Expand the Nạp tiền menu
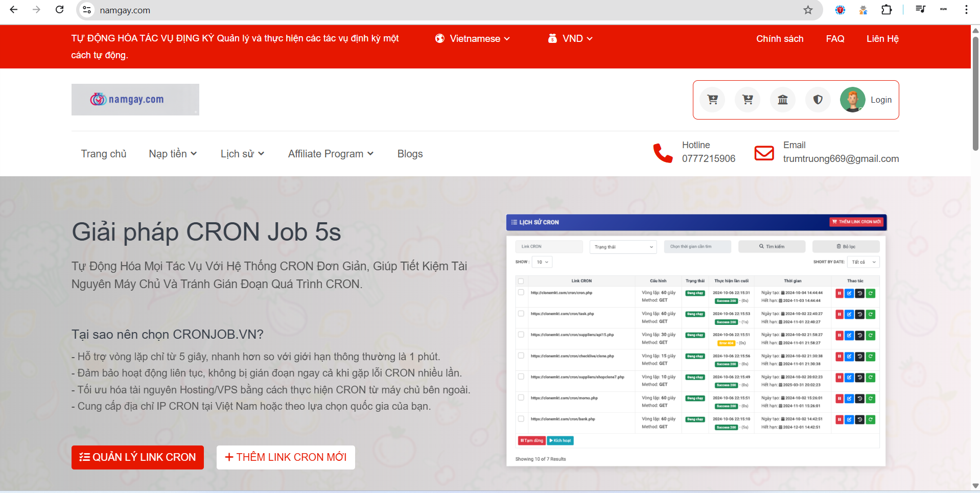 click(173, 154)
